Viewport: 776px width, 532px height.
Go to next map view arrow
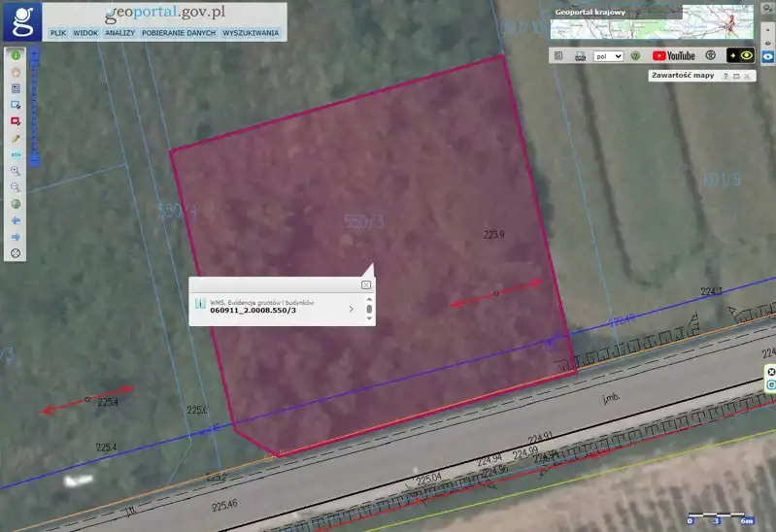(x=16, y=237)
